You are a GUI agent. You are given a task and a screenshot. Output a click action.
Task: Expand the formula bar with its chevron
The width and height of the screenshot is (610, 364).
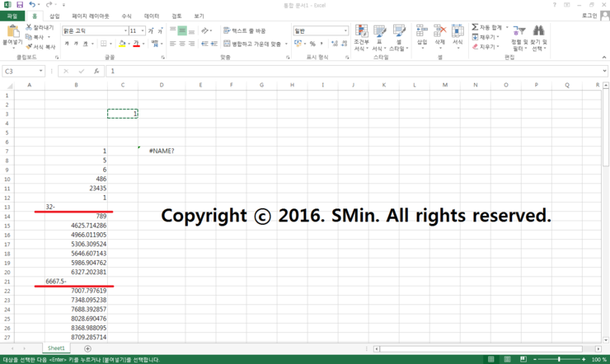point(604,71)
